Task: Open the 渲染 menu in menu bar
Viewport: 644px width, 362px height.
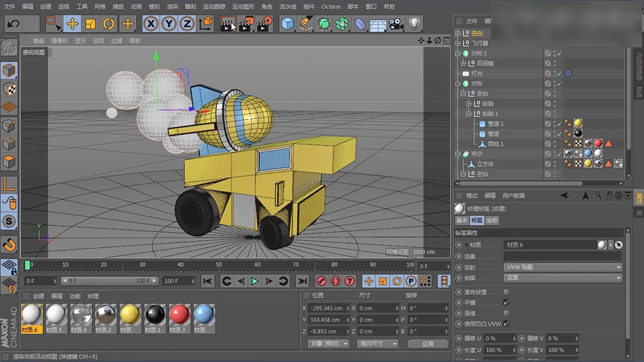Action: (x=172, y=6)
